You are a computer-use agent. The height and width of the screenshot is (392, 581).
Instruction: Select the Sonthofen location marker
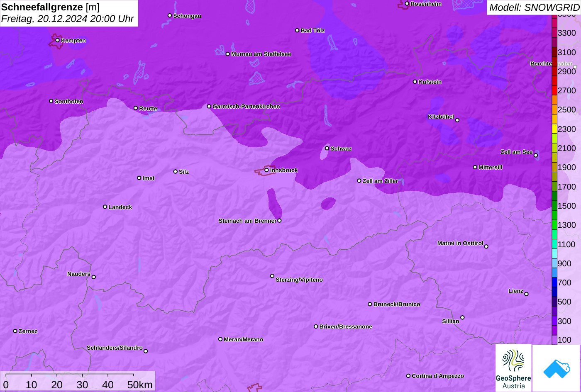51,101
